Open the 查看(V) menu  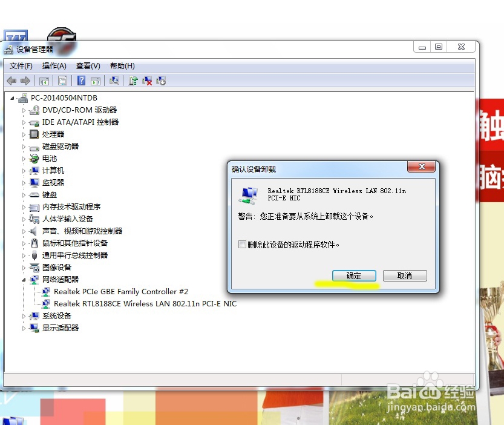(x=88, y=66)
